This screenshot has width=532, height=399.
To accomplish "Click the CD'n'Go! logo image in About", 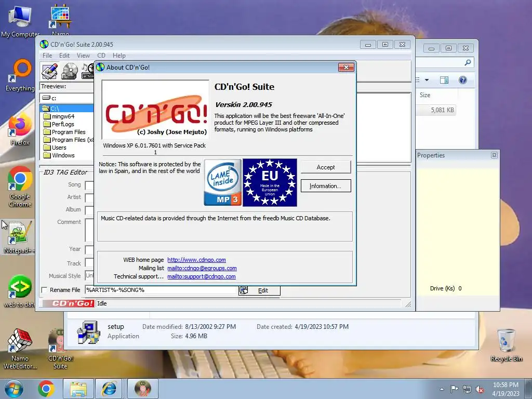I will [155, 110].
